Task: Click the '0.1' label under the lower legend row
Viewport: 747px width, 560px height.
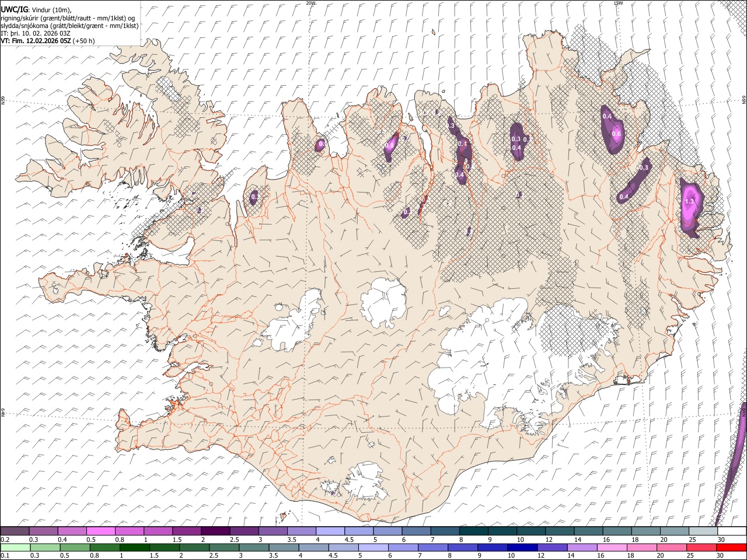Action: pyautogui.click(x=4, y=555)
